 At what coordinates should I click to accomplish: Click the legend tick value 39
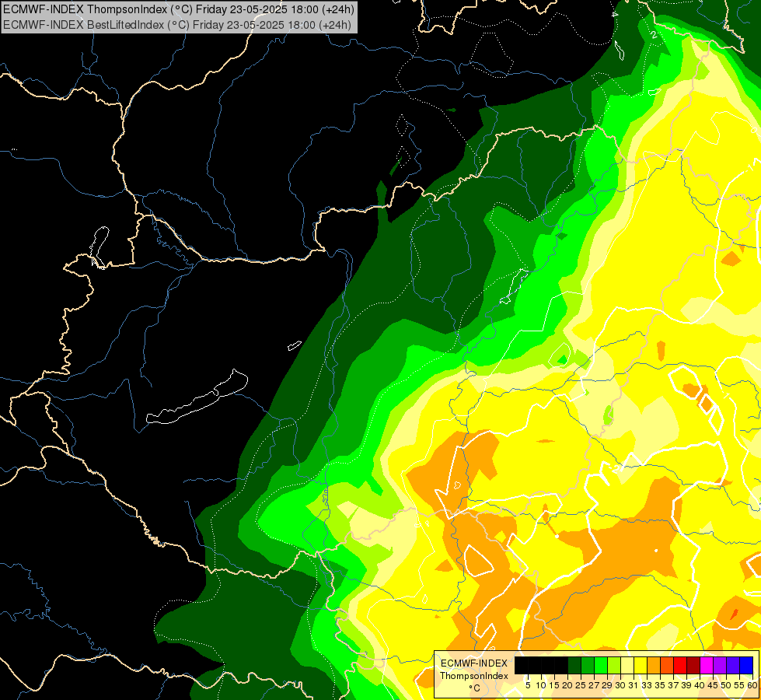tap(686, 685)
